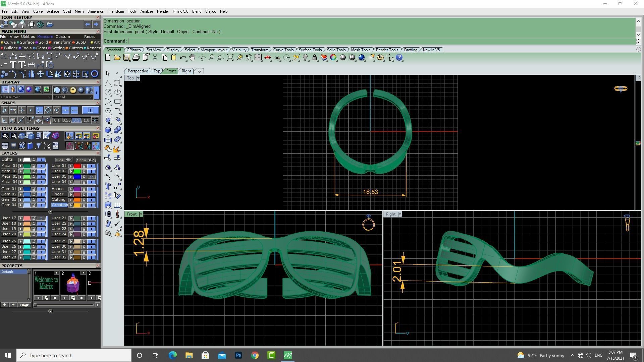Image resolution: width=644 pixels, height=362 pixels.
Task: Click Show all layers eye button
Action: pos(86,160)
